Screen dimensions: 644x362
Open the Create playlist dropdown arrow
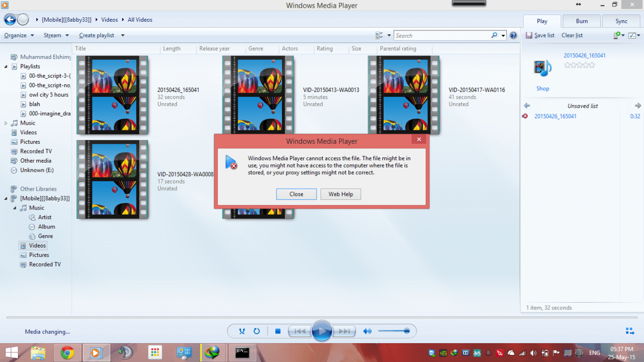click(x=123, y=35)
